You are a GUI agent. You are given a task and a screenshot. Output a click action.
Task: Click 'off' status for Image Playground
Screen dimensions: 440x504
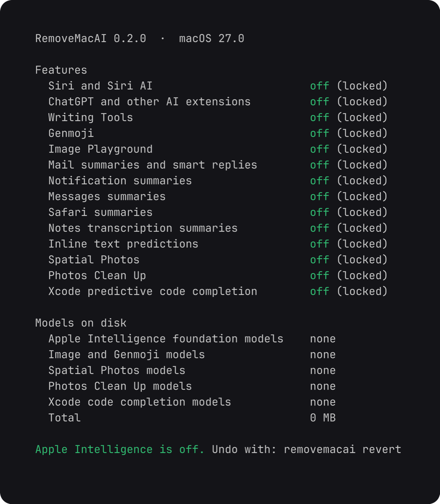point(320,149)
